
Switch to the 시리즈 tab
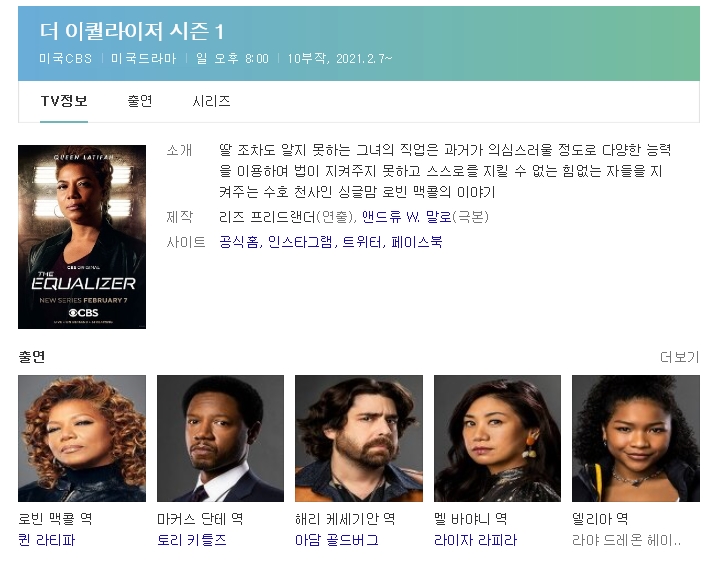point(211,101)
